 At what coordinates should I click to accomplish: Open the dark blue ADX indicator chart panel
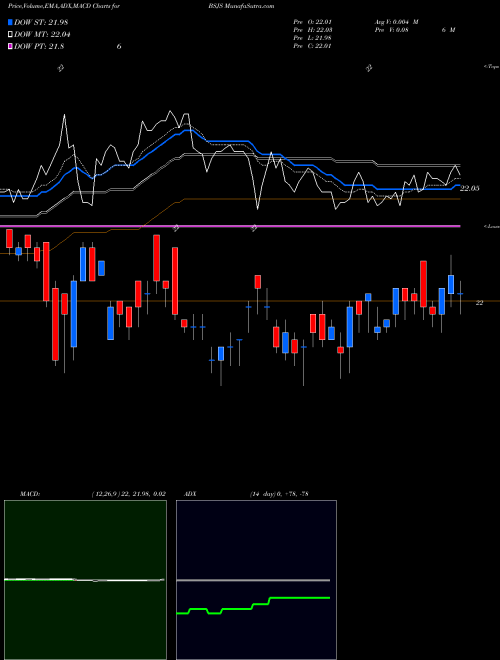(256, 580)
